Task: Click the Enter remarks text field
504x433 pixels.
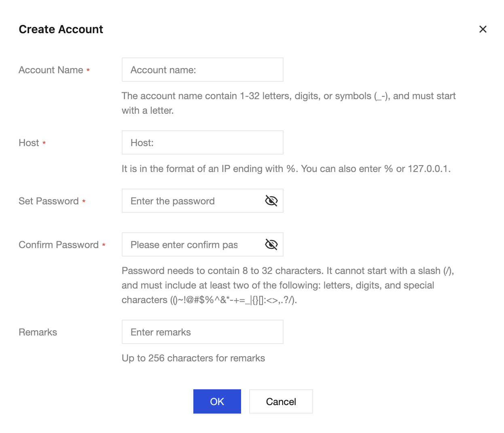Action: tap(202, 332)
